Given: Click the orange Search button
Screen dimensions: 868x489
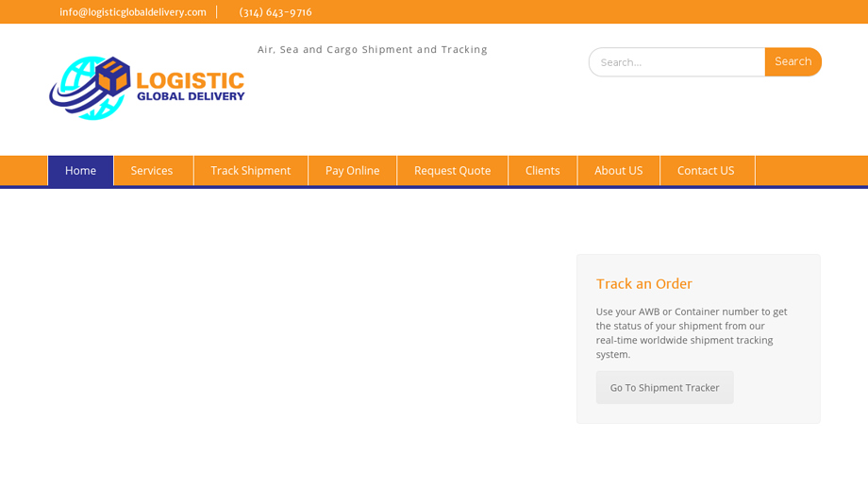Looking at the screenshot, I should (x=793, y=61).
